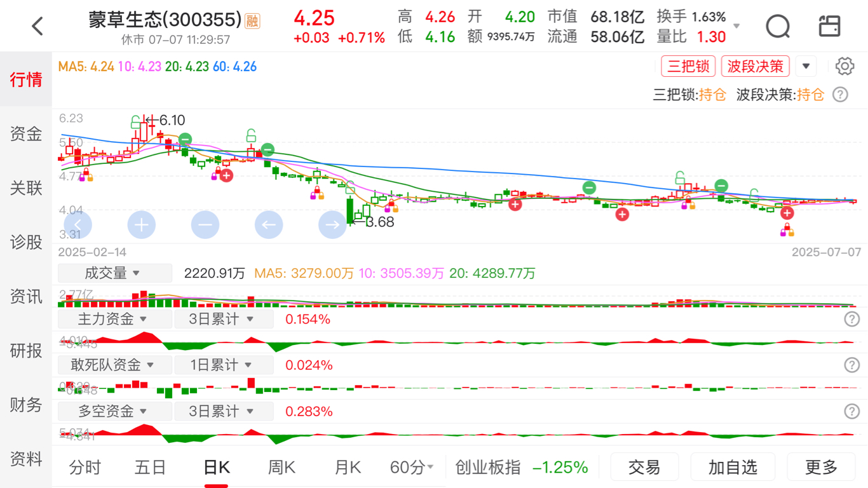Open help icon on 敢死队资金 row
868x488 pixels.
pyautogui.click(x=851, y=365)
